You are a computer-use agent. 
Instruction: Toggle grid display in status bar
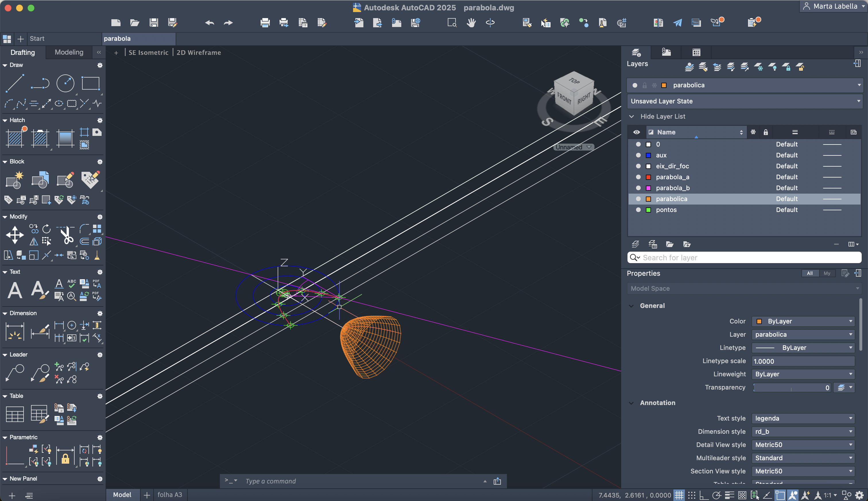pos(679,495)
